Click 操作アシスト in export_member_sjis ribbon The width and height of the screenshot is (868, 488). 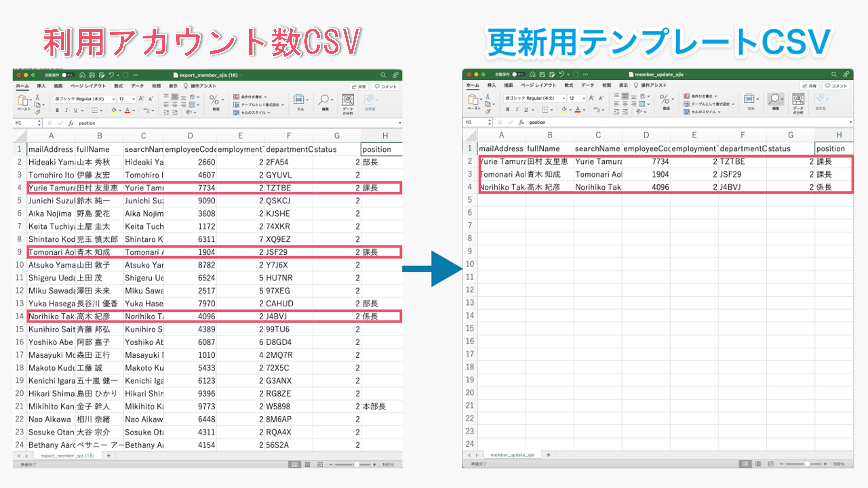200,86
